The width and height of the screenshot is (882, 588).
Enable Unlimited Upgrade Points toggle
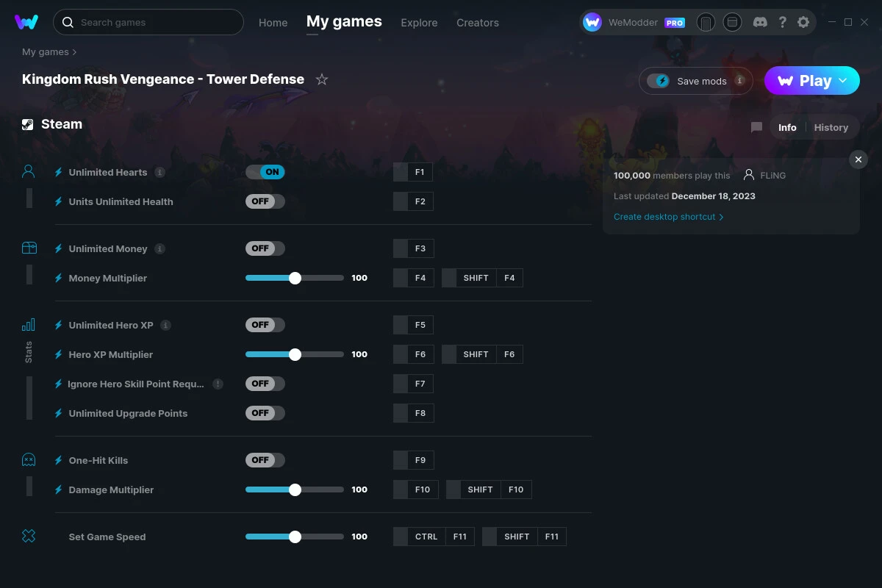265,413
